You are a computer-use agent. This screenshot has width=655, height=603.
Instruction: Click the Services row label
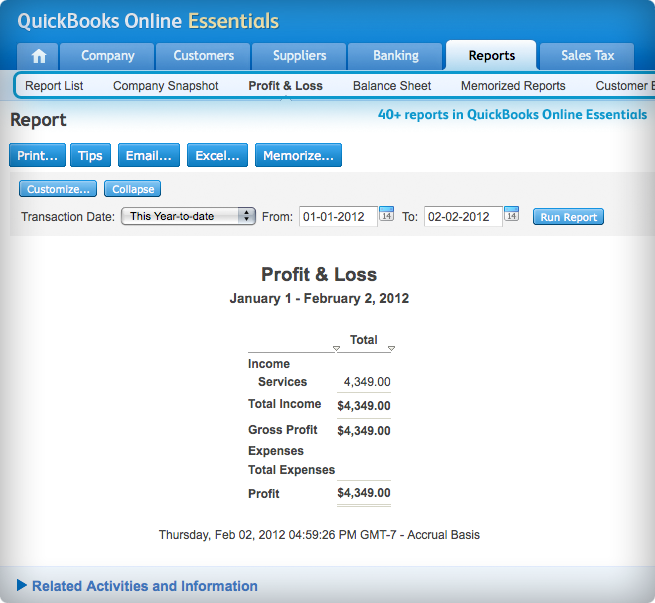tap(282, 382)
